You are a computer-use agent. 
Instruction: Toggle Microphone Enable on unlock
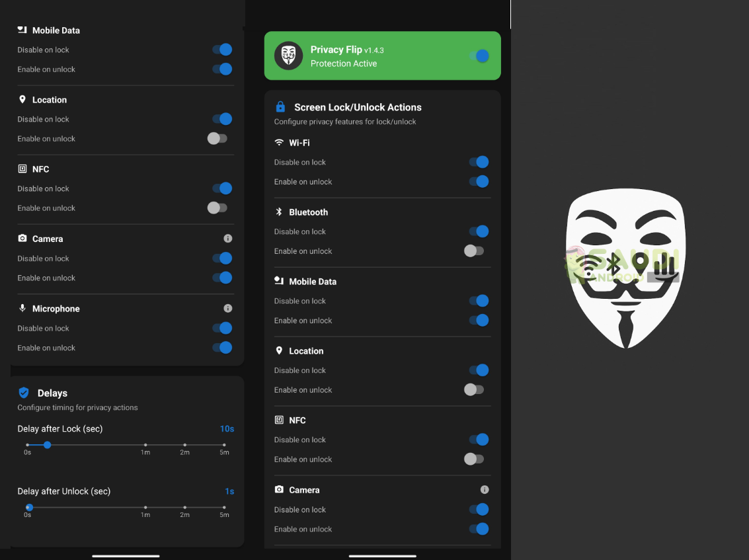coord(223,347)
